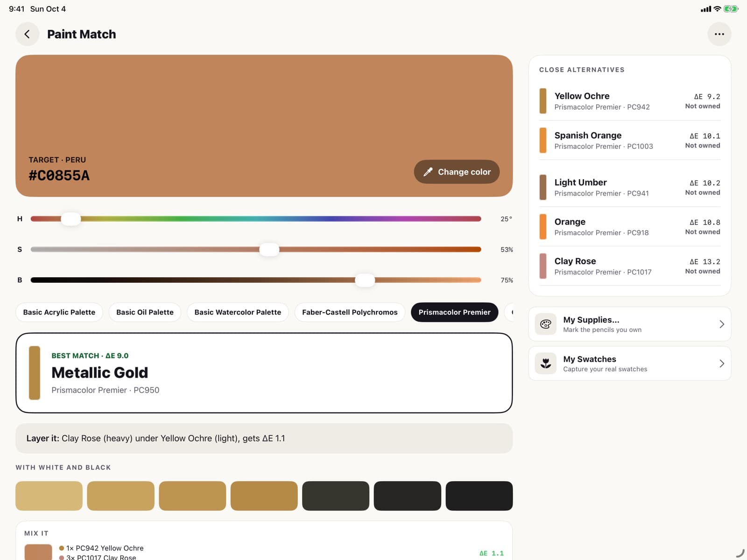This screenshot has width=747, height=560.
Task: Tap the Clay Rose color strip
Action: click(x=543, y=266)
